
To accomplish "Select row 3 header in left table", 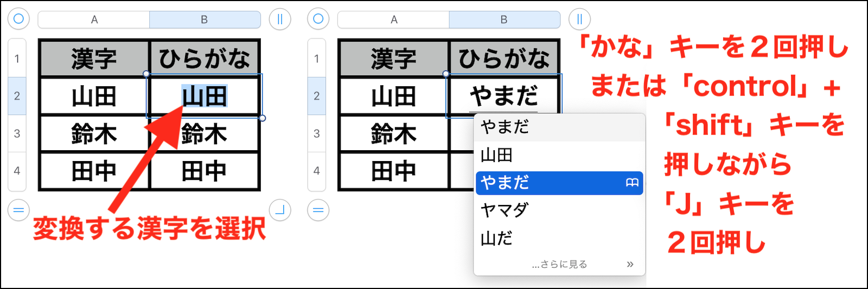I will pos(17,133).
